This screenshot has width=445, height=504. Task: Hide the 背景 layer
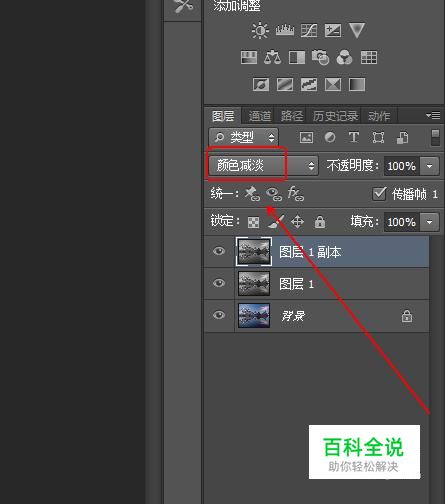tap(219, 315)
